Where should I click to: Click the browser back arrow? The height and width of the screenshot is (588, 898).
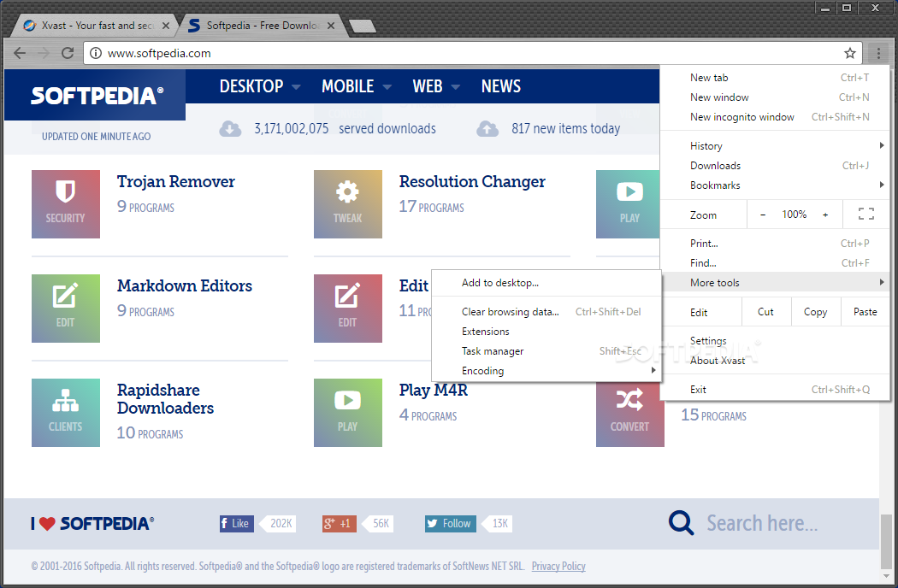(x=20, y=53)
